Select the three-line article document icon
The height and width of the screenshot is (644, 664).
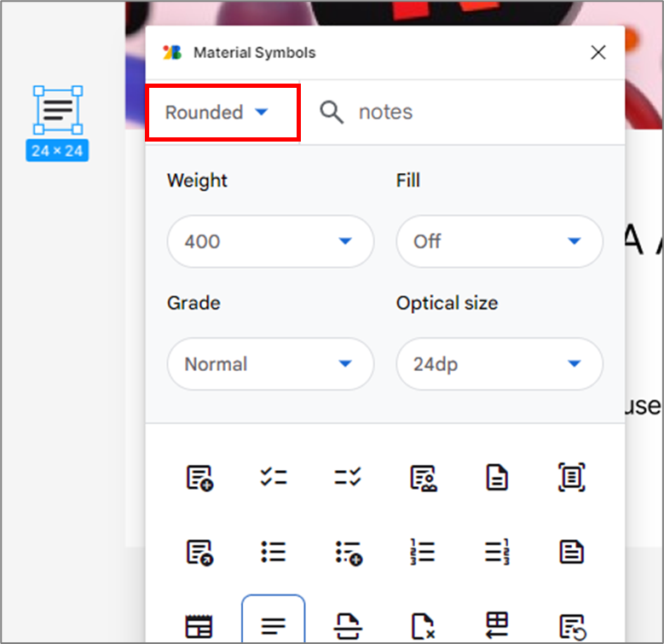[572, 552]
